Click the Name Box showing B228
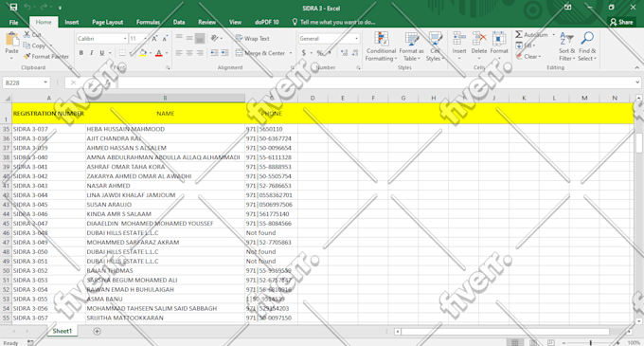This screenshot has height=346, width=644. [x=23, y=82]
